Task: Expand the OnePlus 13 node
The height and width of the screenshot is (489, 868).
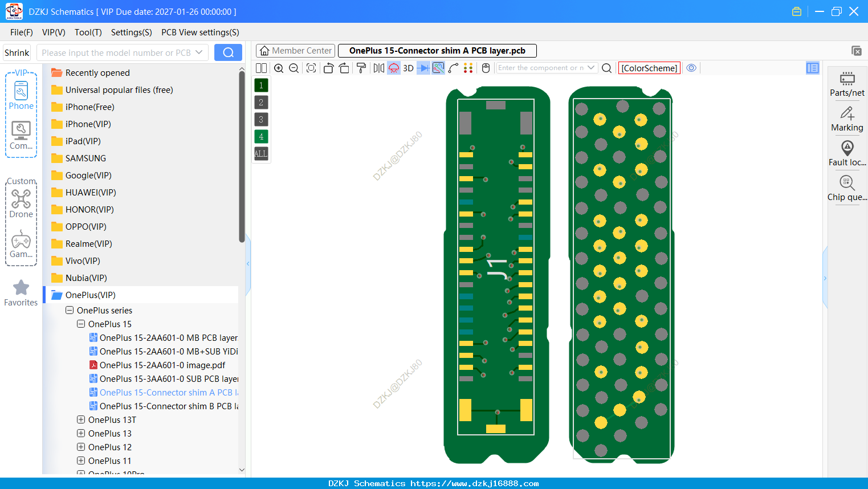Action: [x=81, y=434]
